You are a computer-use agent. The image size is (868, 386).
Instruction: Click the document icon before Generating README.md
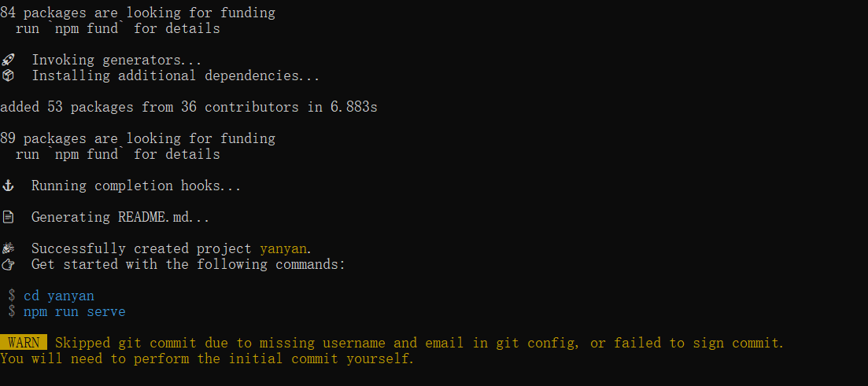click(x=7, y=217)
